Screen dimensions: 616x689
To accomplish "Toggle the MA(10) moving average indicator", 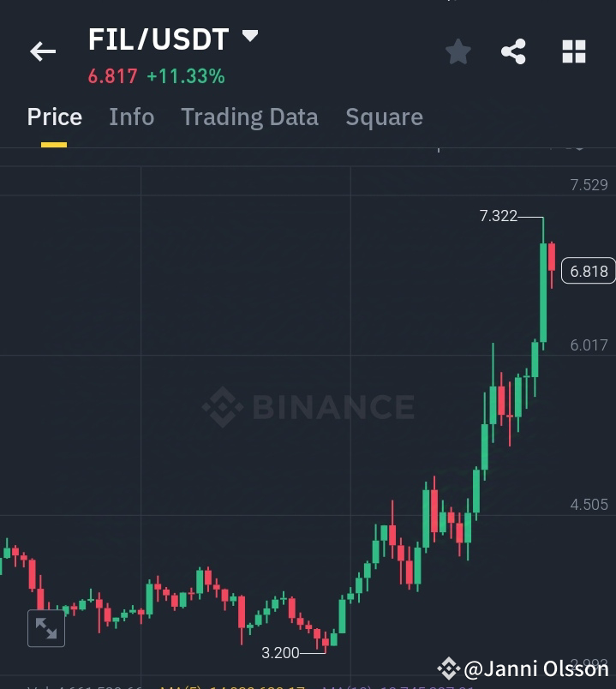I will tap(341, 686).
